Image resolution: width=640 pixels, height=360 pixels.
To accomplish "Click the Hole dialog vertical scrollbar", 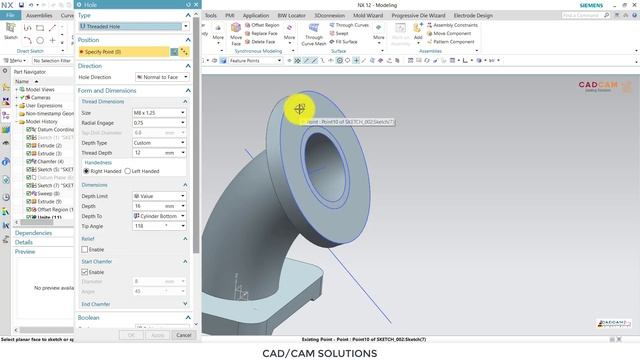I will (196, 135).
